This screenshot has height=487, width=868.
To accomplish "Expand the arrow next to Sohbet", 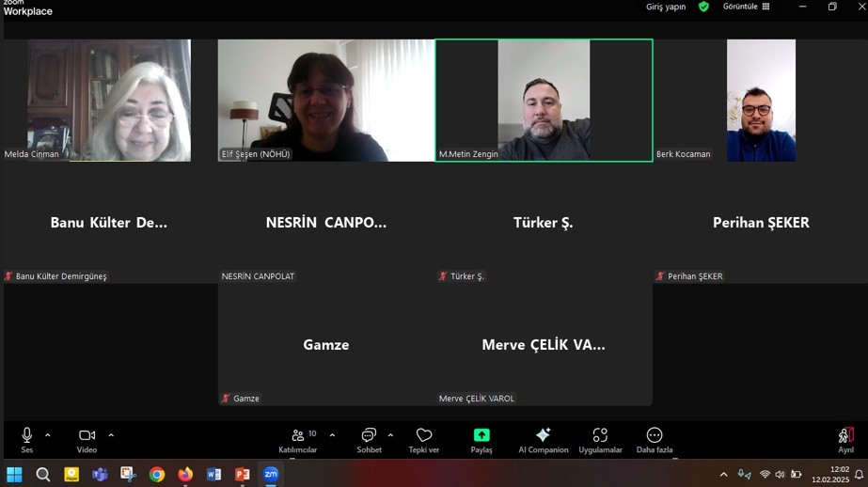I will pos(390,435).
